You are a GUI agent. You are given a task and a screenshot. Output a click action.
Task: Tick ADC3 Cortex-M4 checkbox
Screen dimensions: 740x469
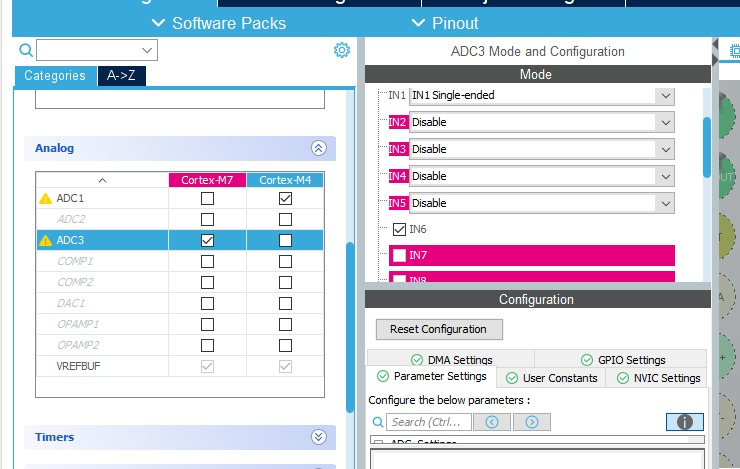pos(285,240)
